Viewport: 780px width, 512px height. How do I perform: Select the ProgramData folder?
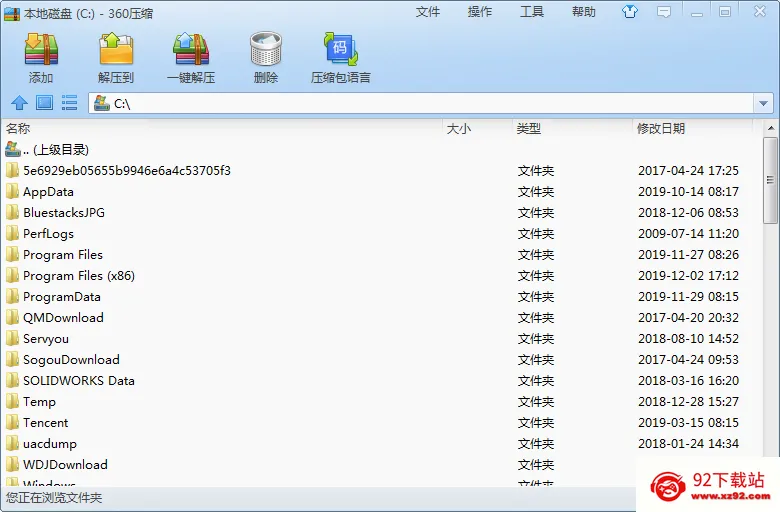pos(62,297)
